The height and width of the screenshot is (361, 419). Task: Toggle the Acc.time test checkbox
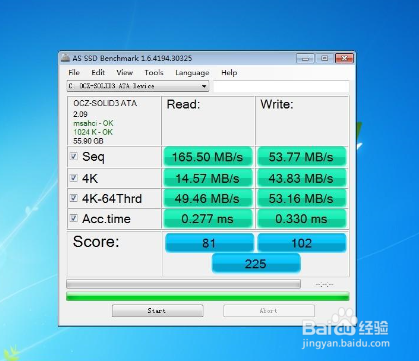(x=74, y=218)
